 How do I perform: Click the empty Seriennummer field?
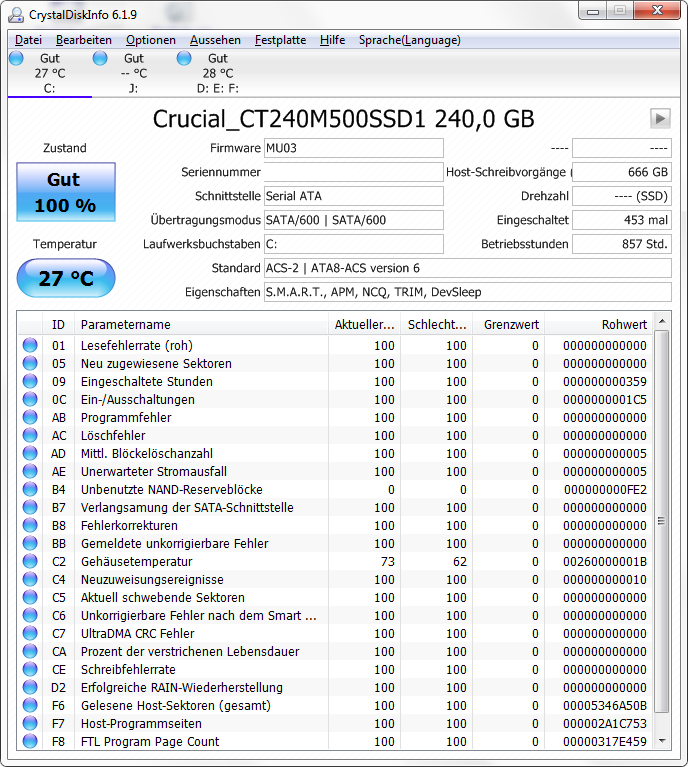354,172
